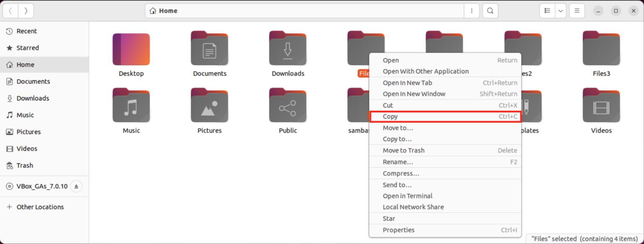This screenshot has height=244, width=644.
Task: Select Move to Trash in the menu
Action: point(403,150)
